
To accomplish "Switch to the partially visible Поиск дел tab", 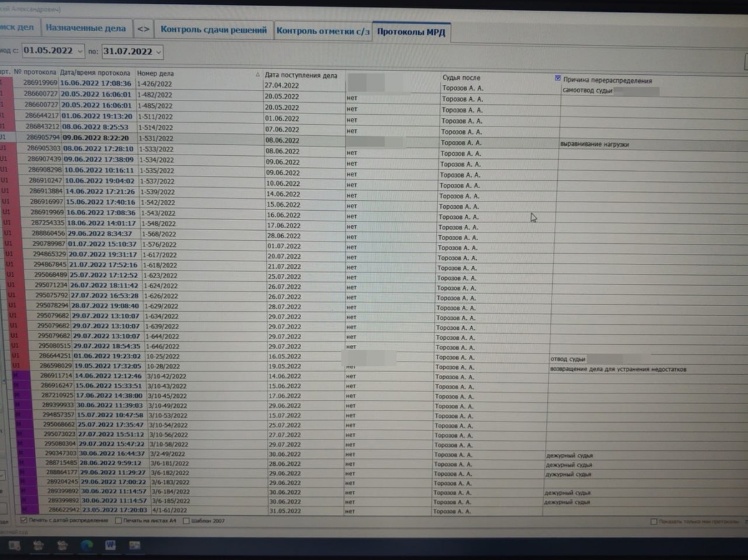I will pos(20,27).
